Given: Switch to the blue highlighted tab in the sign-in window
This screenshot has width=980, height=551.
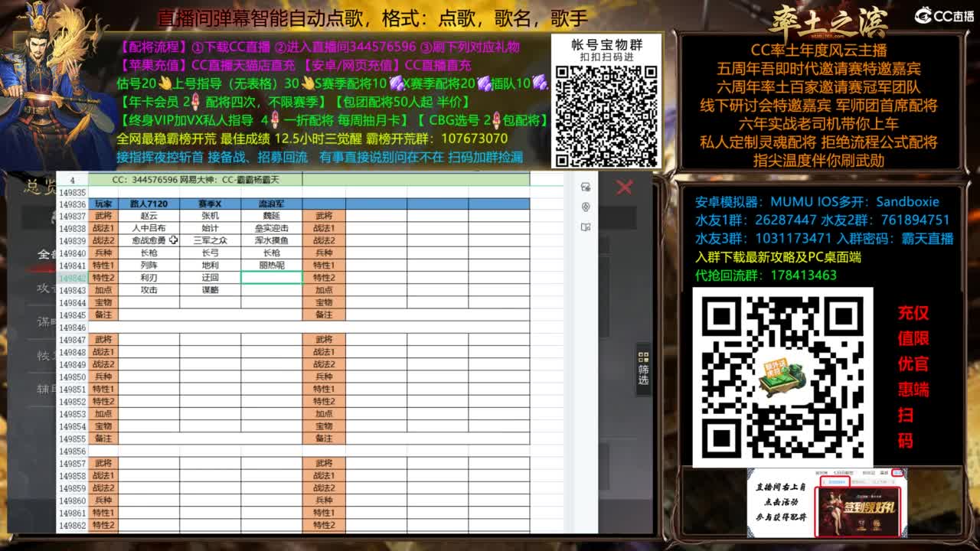Looking at the screenshot, I should [x=835, y=481].
